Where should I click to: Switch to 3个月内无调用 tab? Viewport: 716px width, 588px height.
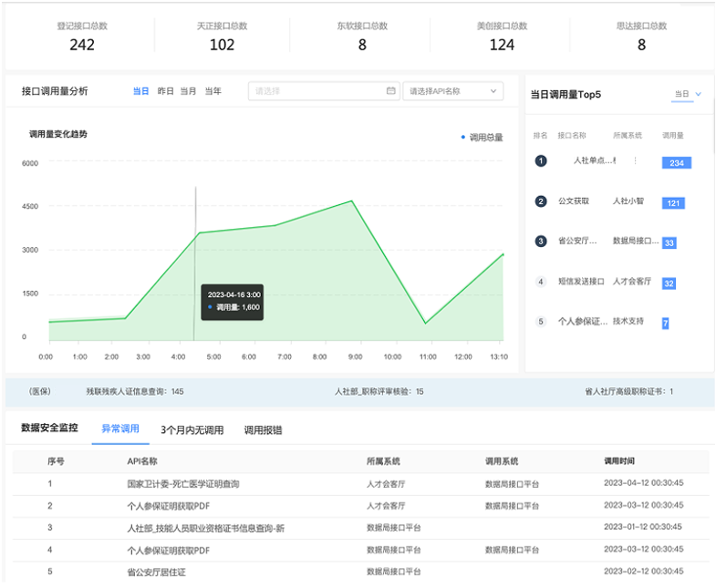click(192, 430)
